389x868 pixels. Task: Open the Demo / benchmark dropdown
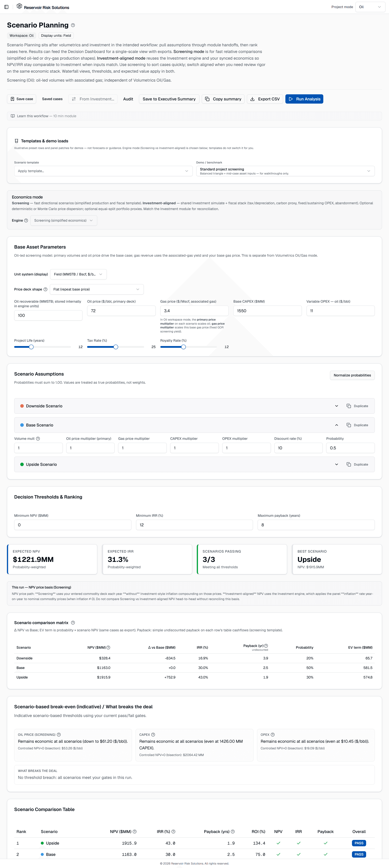coord(285,171)
